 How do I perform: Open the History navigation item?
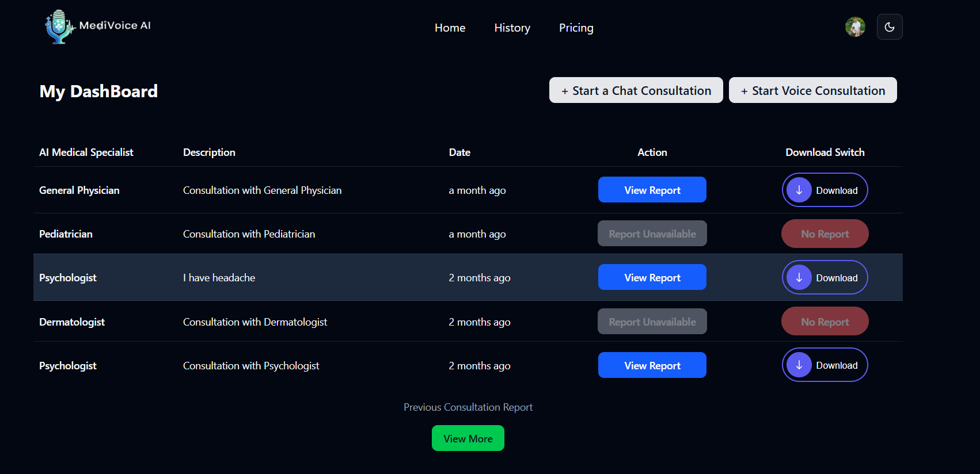(x=512, y=28)
